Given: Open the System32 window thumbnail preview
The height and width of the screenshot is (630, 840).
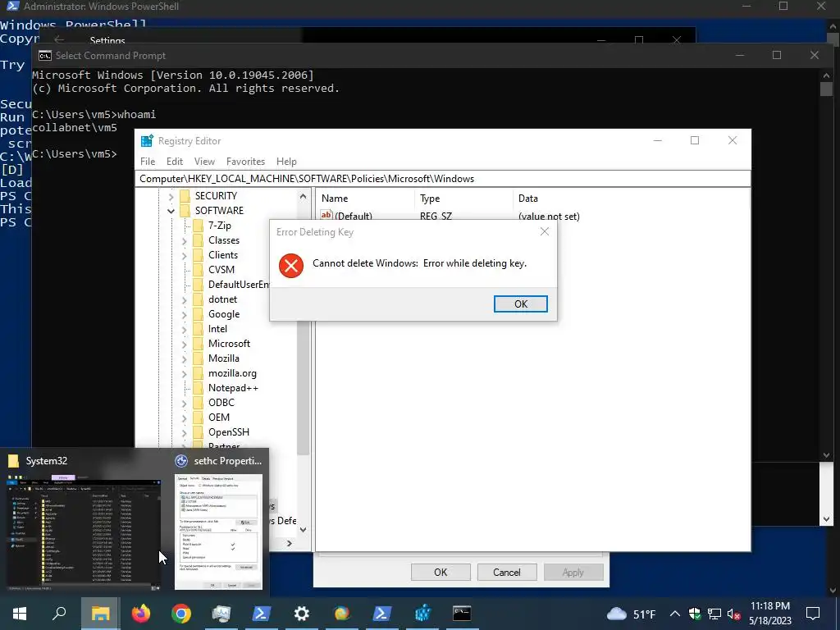Looking at the screenshot, I should coord(84,532).
